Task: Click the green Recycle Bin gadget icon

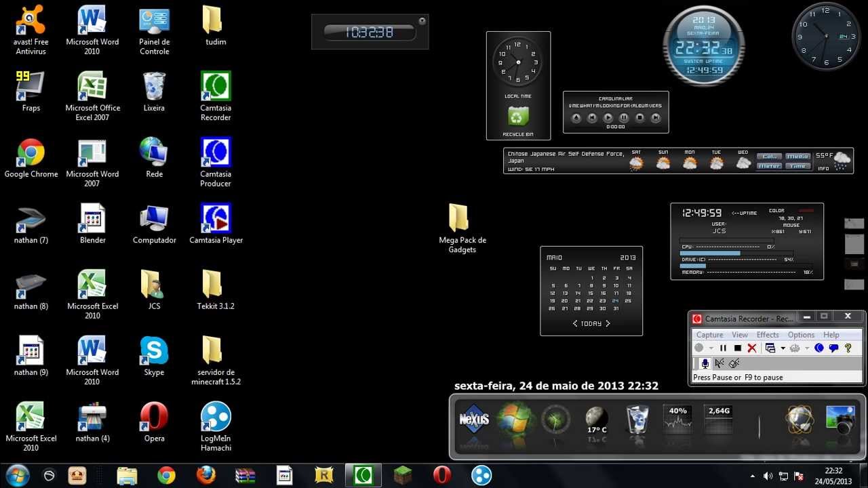Action: pos(518,117)
